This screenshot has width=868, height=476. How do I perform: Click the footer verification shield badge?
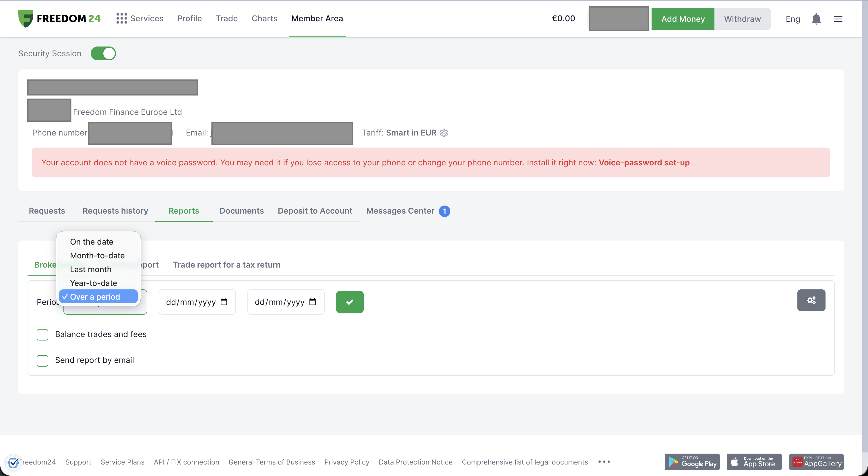pos(13,462)
